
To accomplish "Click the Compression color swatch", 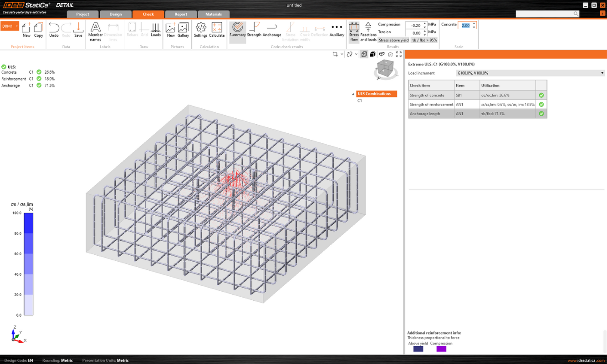I will tap(441, 349).
